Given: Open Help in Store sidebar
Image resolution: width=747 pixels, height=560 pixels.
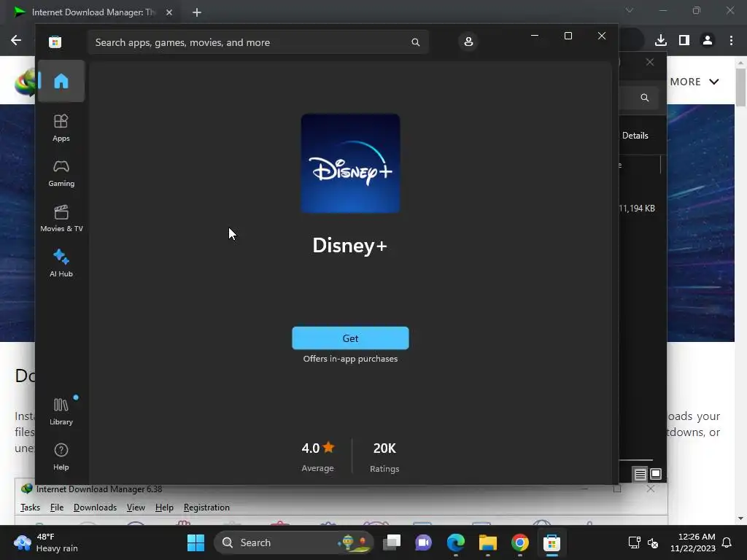Looking at the screenshot, I should click(61, 456).
